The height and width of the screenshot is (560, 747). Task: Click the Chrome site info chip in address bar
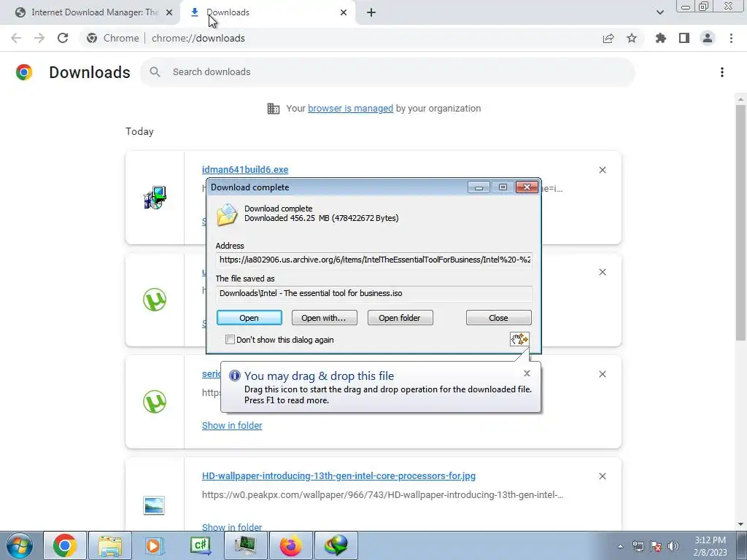click(x=113, y=38)
